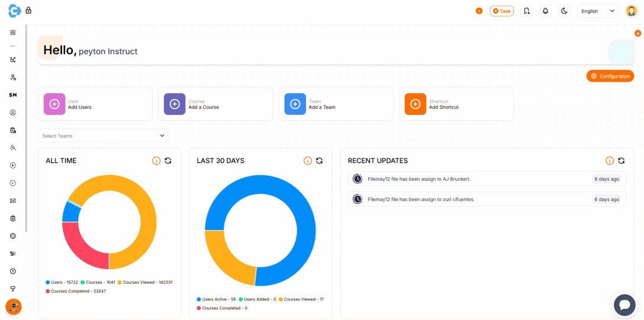Open the English language dropdown
This screenshot has height=320, width=644.
pos(597,11)
